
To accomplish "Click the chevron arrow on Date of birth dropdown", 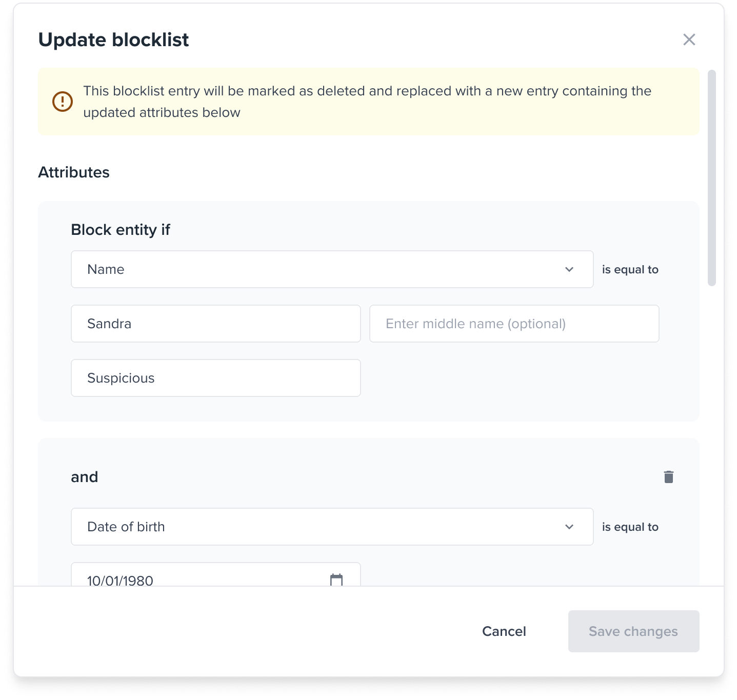I will [569, 527].
